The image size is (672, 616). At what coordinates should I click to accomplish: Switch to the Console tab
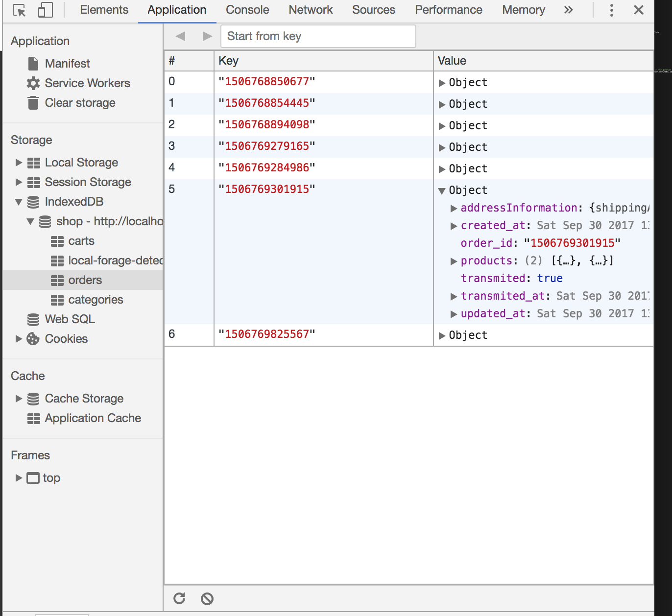click(x=247, y=10)
